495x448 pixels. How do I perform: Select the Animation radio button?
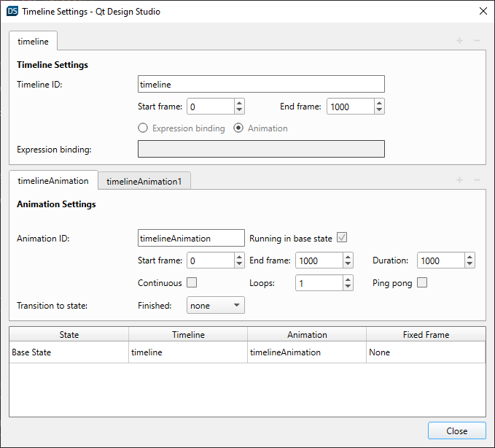point(239,128)
